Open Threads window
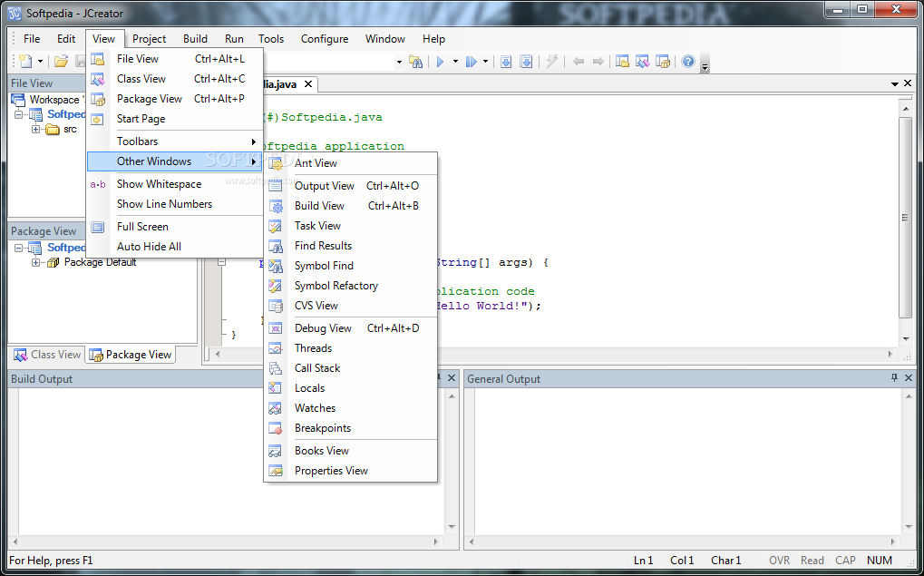This screenshot has height=576, width=924. tap(351, 348)
